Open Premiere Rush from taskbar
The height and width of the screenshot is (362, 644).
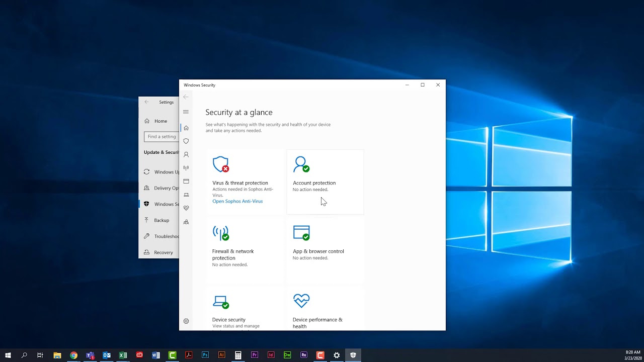[x=304, y=355]
